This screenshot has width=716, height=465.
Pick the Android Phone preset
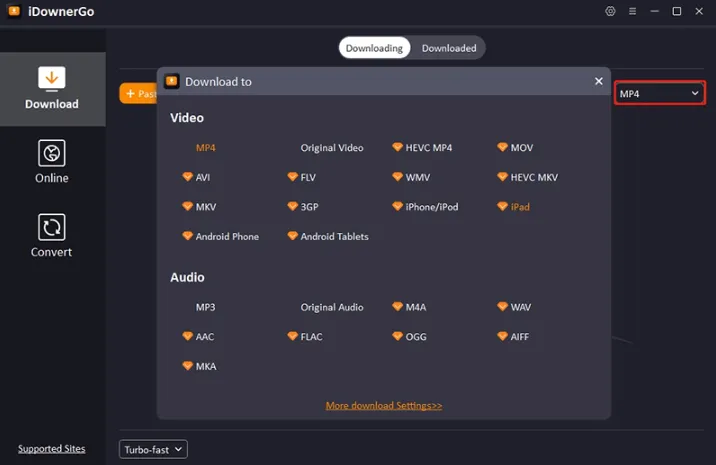pos(221,237)
